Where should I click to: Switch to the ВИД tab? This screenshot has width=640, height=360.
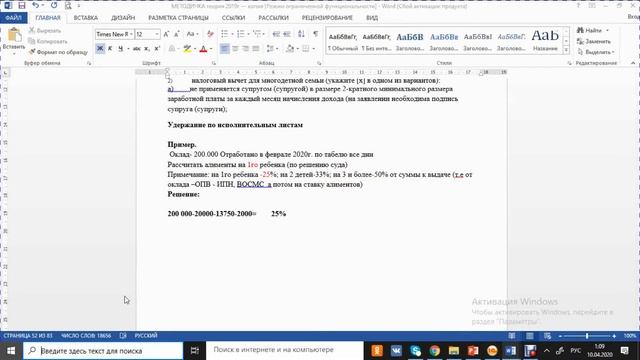click(x=372, y=18)
